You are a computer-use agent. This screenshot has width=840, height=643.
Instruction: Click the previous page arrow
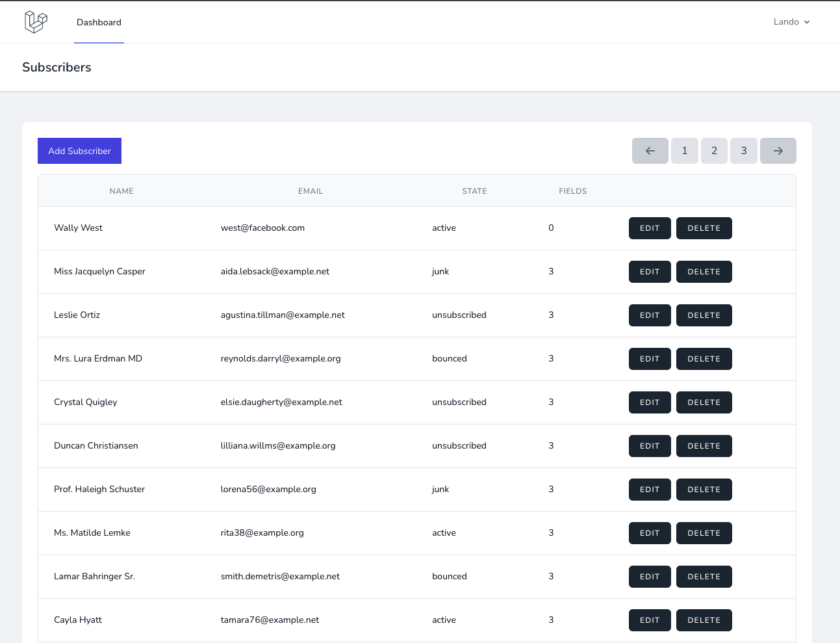[x=650, y=150]
